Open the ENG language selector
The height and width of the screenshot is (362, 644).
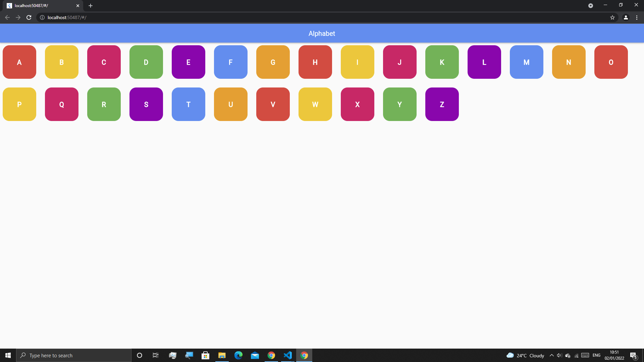click(x=597, y=355)
